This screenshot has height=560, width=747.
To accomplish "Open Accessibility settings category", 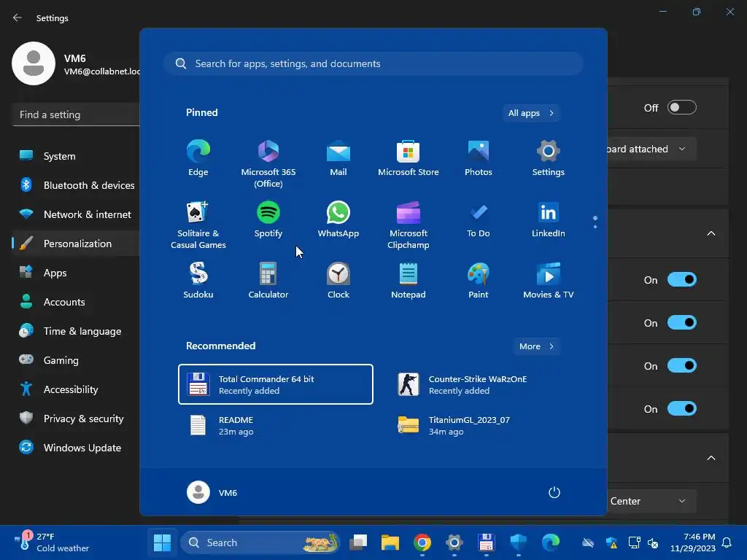I will (76, 389).
